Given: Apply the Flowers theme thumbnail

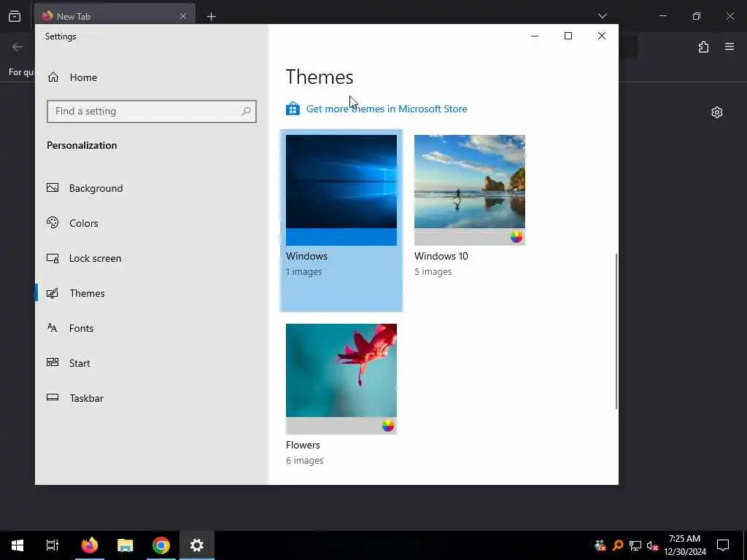Looking at the screenshot, I should click(x=341, y=379).
